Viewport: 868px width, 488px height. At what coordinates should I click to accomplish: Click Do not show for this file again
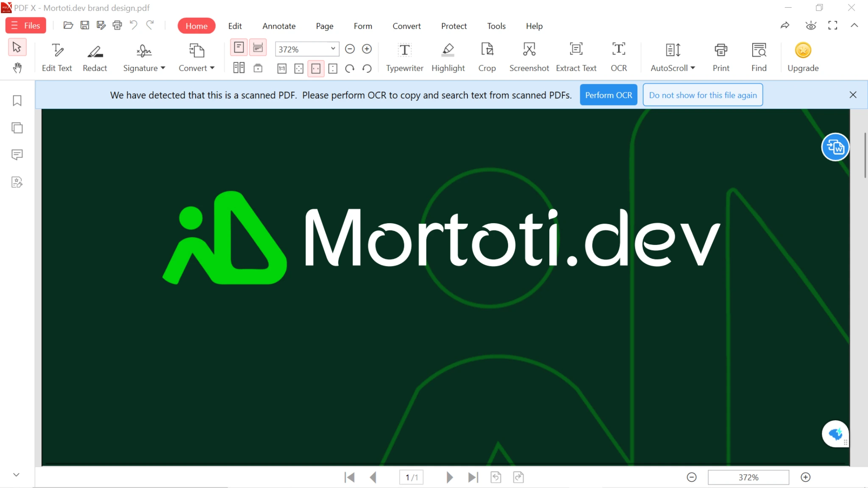point(703,95)
